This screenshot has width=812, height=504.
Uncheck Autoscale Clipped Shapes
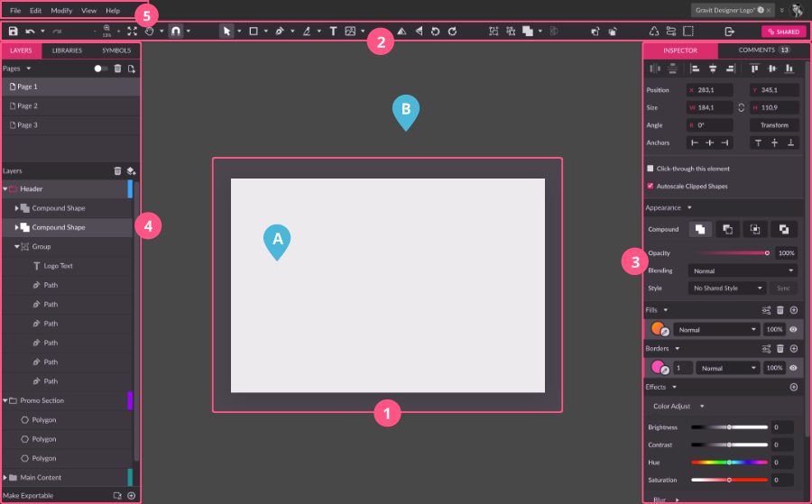pyautogui.click(x=651, y=186)
